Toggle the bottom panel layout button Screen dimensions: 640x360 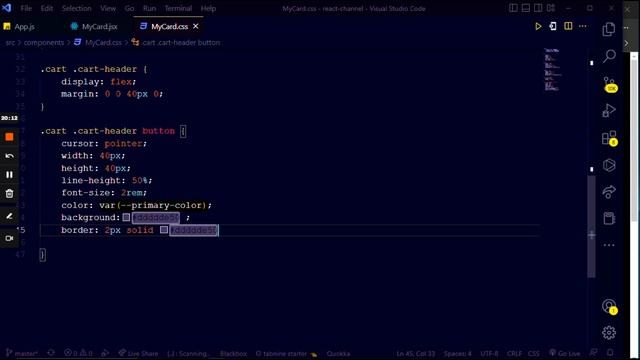click(526, 8)
